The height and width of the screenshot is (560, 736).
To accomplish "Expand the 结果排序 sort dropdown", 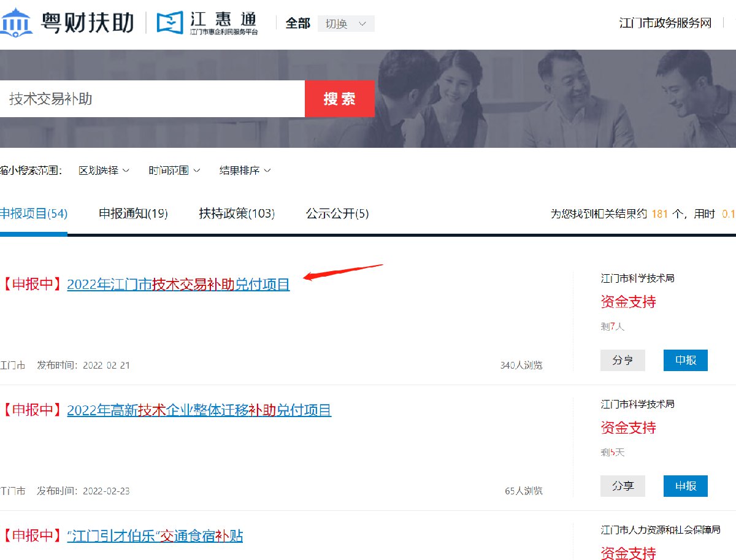I will click(x=245, y=170).
